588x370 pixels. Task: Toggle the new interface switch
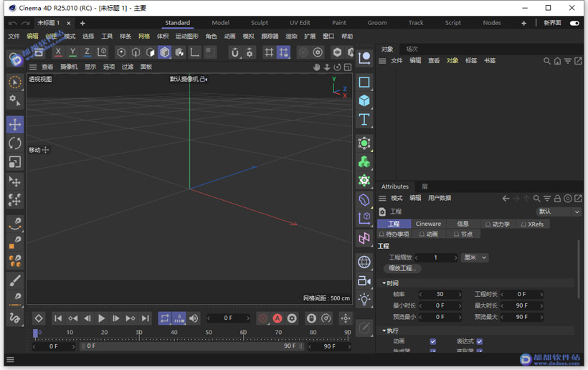pos(574,23)
